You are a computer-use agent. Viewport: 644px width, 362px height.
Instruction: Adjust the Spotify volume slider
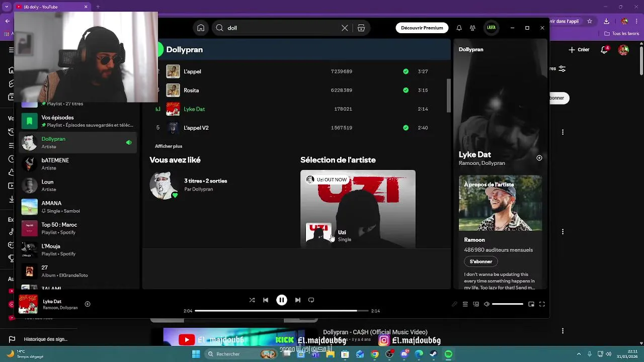click(508, 304)
